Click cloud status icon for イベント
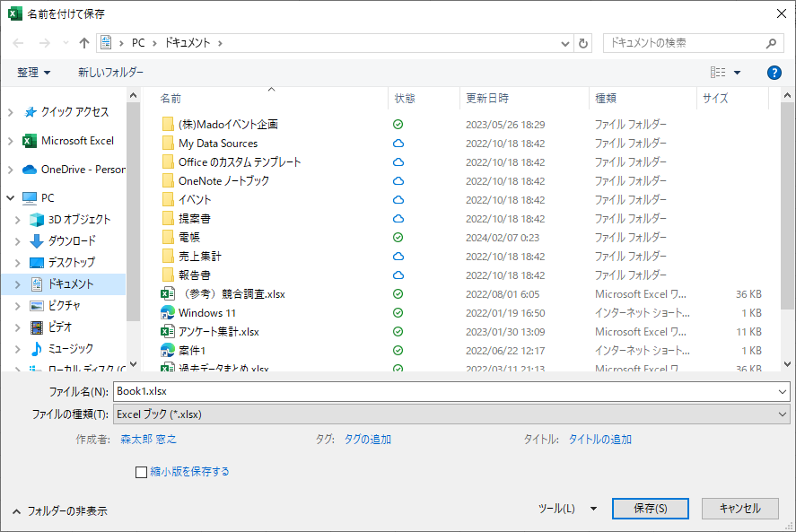796x532 pixels. (398, 200)
